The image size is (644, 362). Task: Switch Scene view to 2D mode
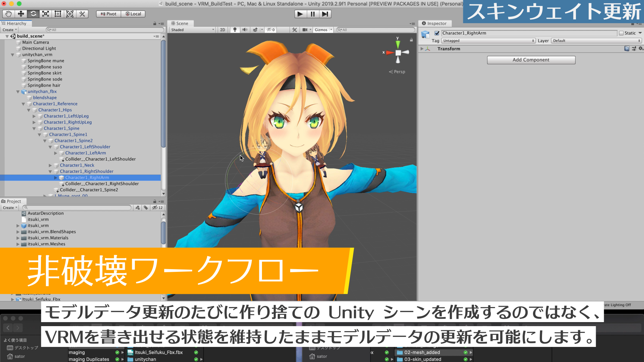[x=222, y=30]
